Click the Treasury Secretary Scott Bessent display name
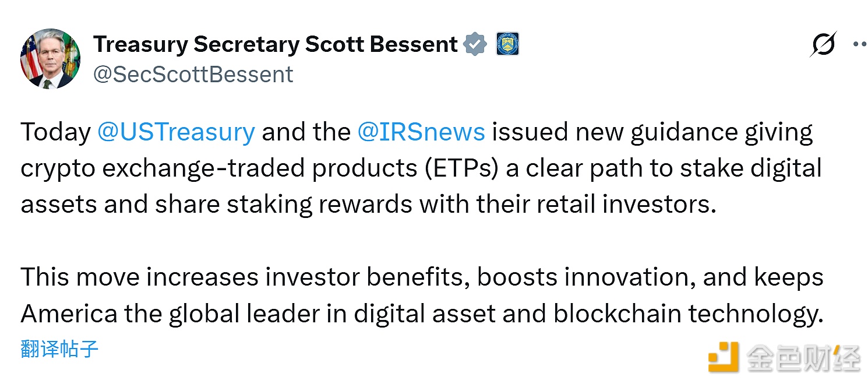 click(x=275, y=44)
